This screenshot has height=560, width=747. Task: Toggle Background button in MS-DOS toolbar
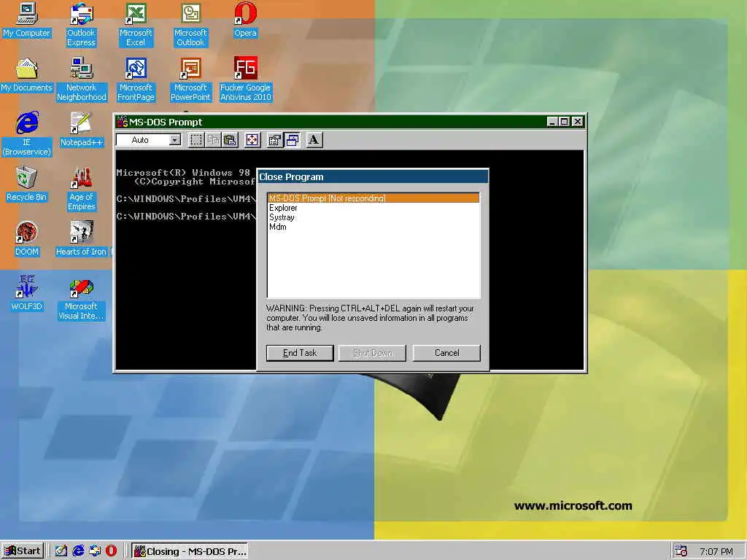(x=292, y=140)
